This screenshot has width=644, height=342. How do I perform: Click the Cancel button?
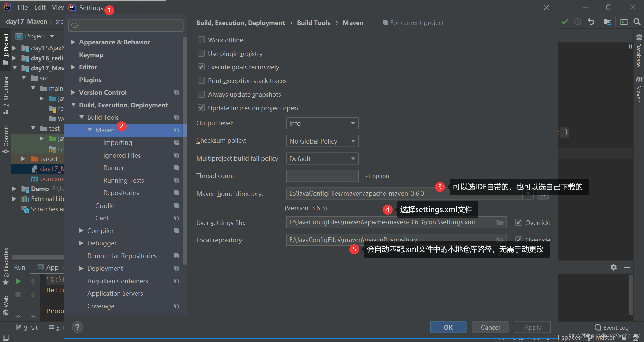(490, 327)
